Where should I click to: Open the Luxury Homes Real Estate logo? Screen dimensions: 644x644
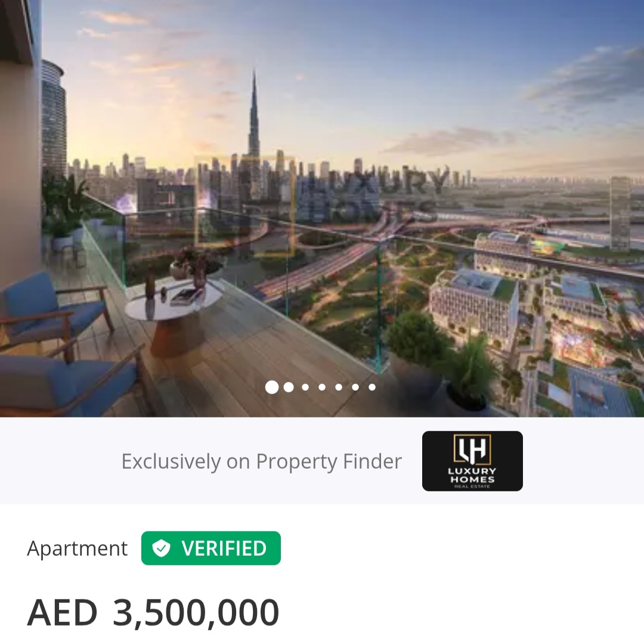(472, 461)
